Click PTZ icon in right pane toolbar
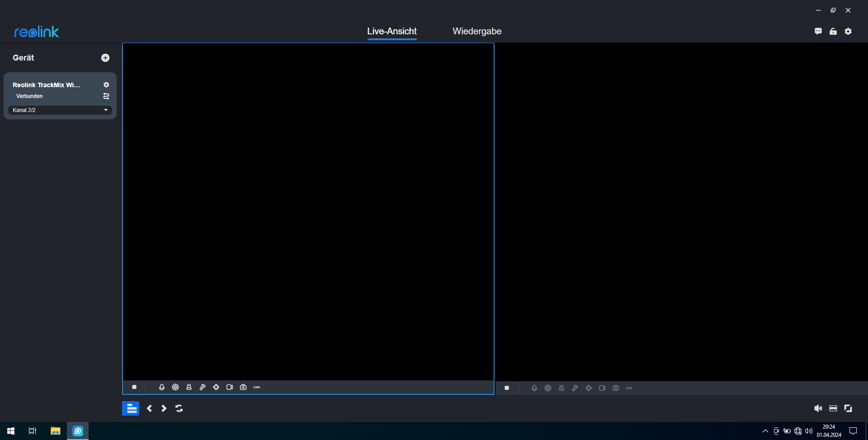 pos(589,388)
